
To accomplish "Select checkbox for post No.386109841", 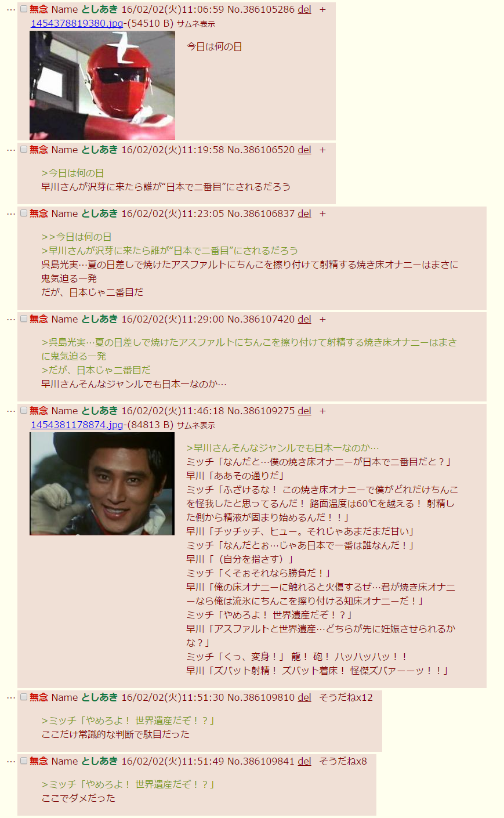I will point(24,761).
